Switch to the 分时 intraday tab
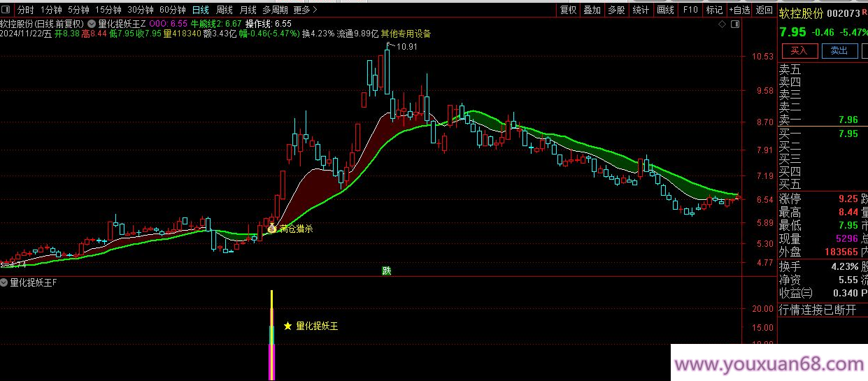The width and height of the screenshot is (868, 381). 25,10
